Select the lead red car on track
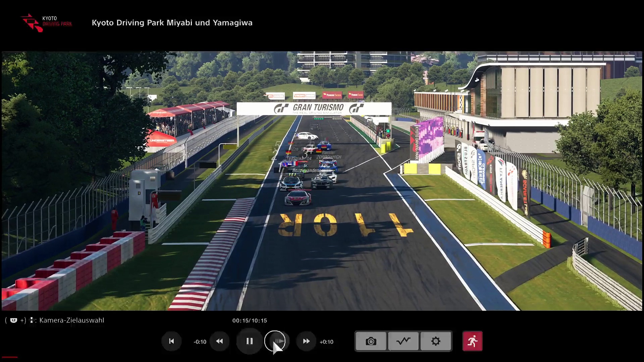644x362 pixels. (x=298, y=197)
